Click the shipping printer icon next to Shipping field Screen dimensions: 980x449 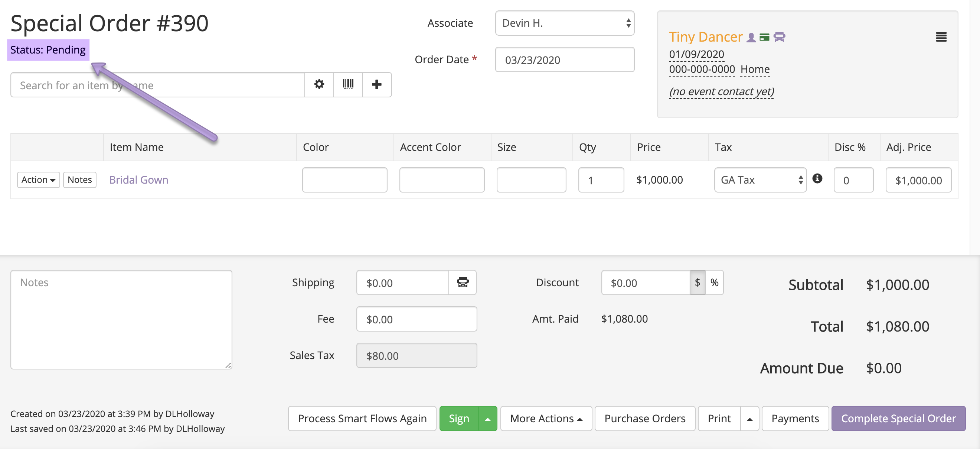coord(462,282)
